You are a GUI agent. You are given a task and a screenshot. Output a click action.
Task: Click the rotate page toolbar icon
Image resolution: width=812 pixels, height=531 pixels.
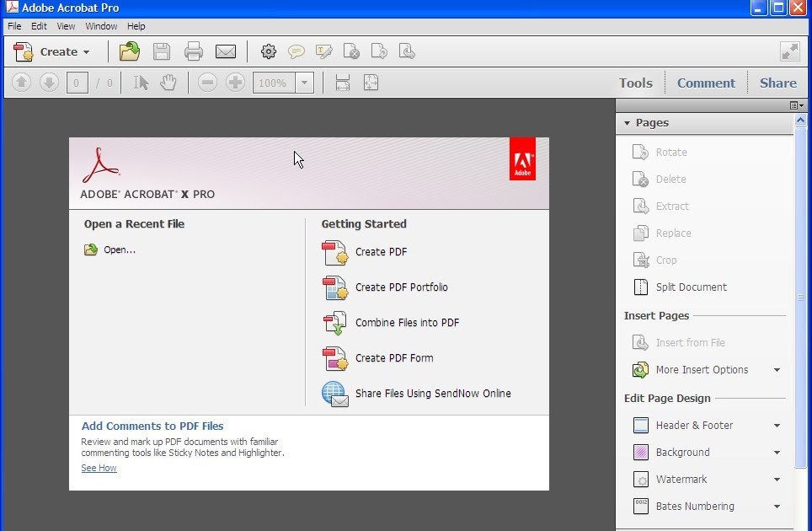click(379, 51)
